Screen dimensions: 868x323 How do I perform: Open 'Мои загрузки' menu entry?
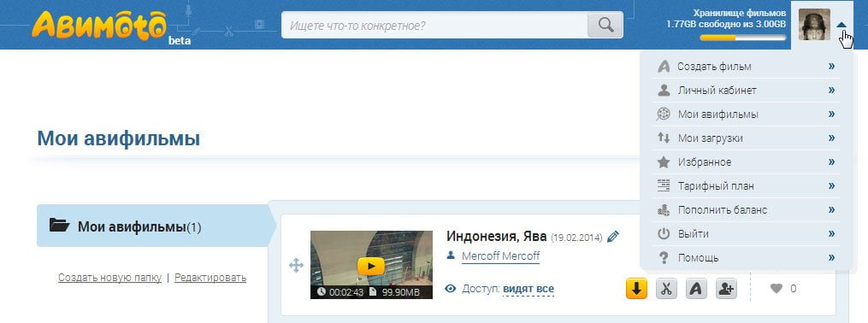(746, 138)
